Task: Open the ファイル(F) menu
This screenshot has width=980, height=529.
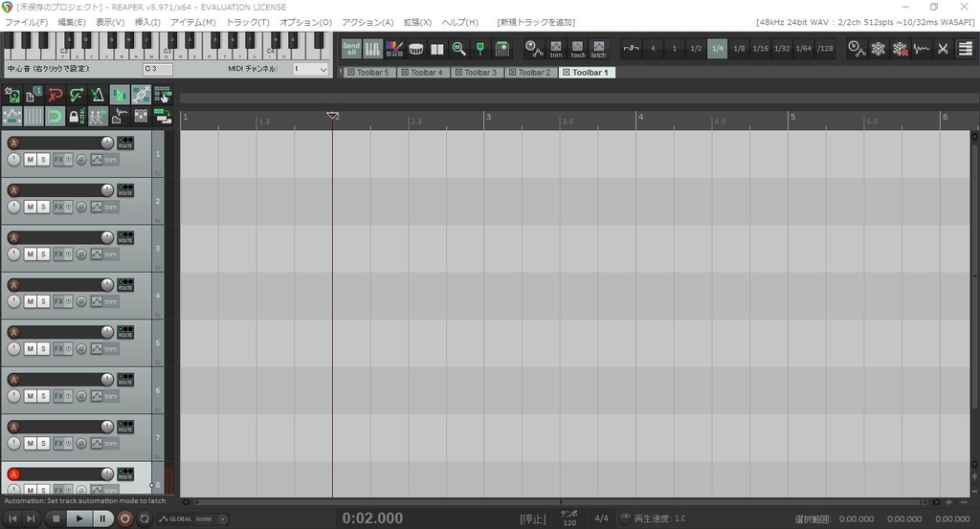Action: pos(26,22)
